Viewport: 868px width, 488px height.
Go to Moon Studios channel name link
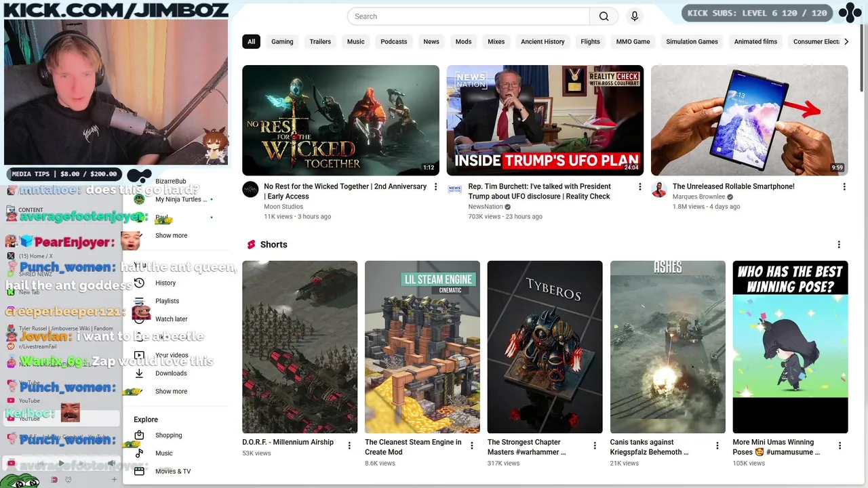[x=283, y=207]
